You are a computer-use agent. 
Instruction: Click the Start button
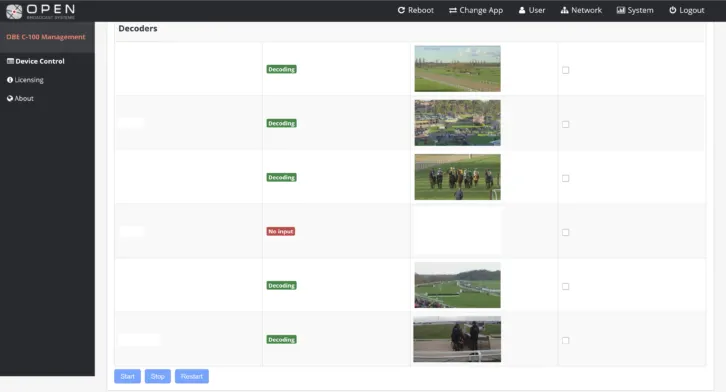(127, 376)
